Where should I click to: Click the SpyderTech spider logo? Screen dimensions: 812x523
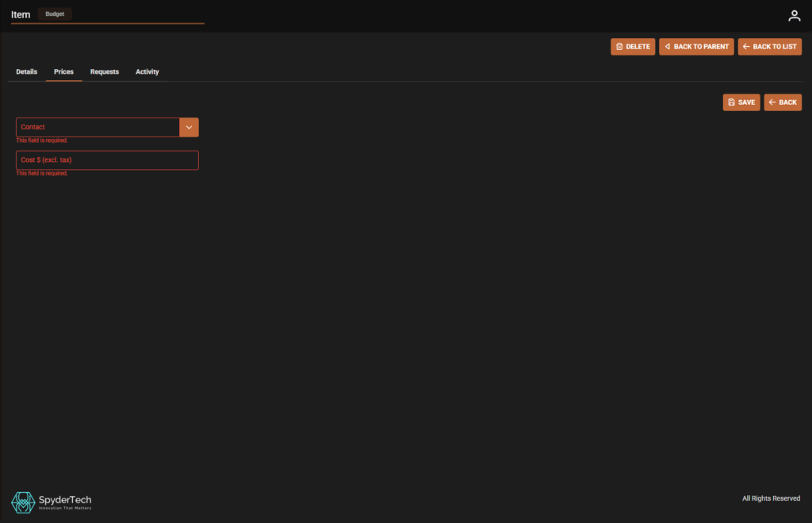click(23, 502)
